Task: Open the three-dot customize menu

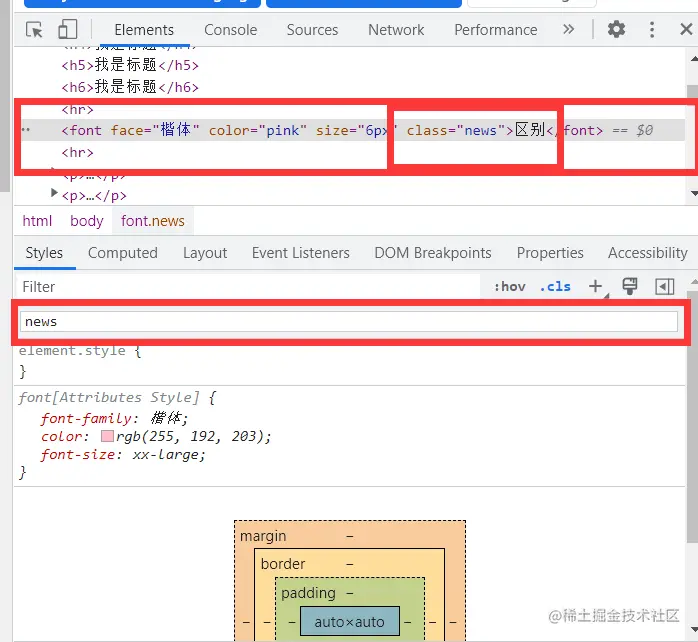Action: (652, 30)
